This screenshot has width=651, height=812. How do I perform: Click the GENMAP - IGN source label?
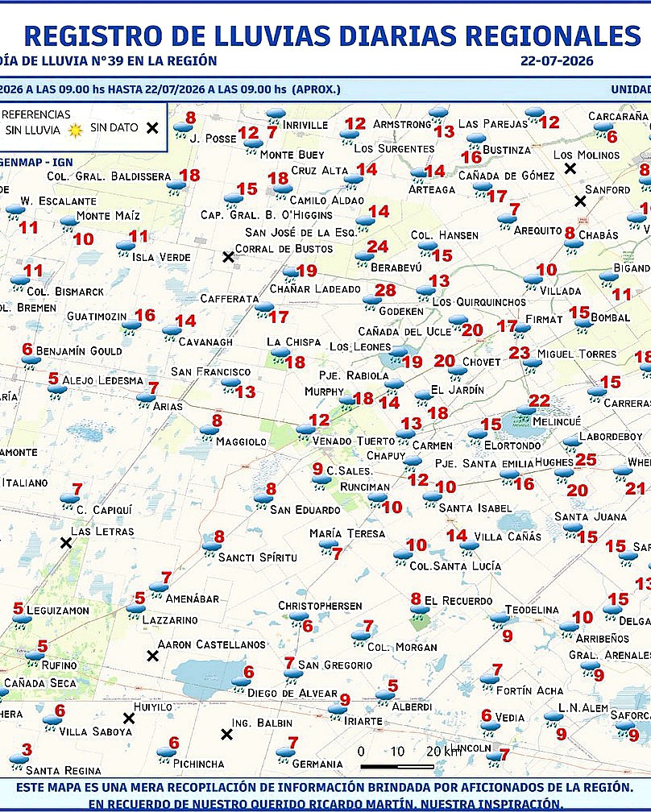click(36, 162)
